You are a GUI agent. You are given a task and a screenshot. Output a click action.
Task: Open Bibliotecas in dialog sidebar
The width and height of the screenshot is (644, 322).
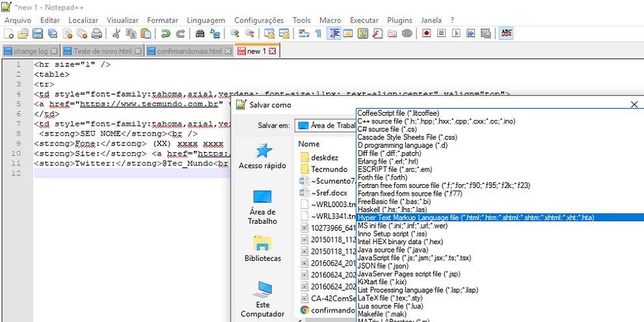click(262, 249)
